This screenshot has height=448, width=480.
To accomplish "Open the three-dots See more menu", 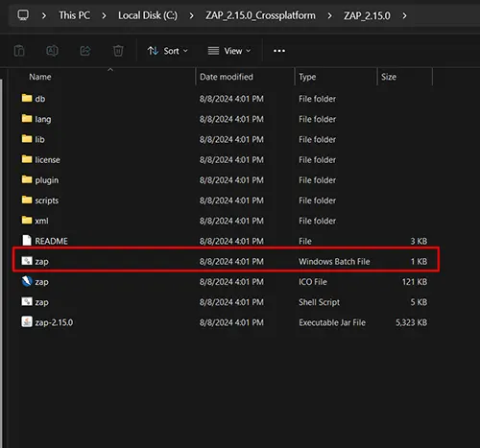I will [279, 51].
